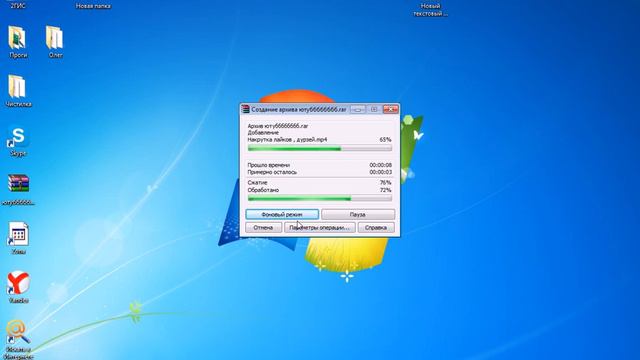
Task: Click the Новый текстовый document label
Action: pyautogui.click(x=430, y=10)
